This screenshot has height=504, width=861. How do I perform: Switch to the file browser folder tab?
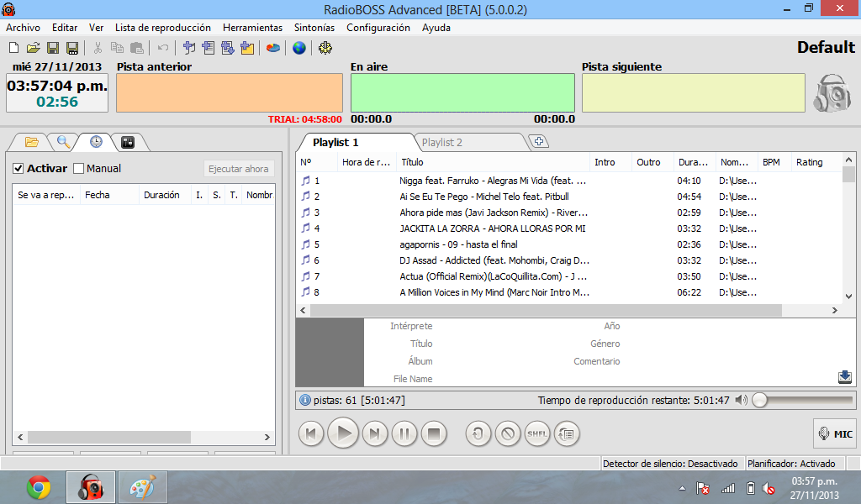click(32, 142)
